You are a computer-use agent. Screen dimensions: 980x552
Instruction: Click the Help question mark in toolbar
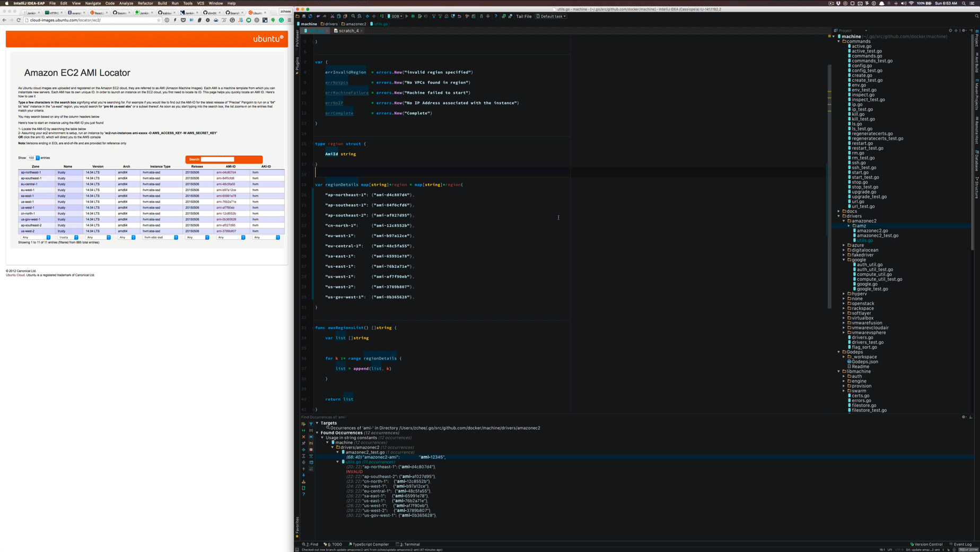pyautogui.click(x=496, y=16)
